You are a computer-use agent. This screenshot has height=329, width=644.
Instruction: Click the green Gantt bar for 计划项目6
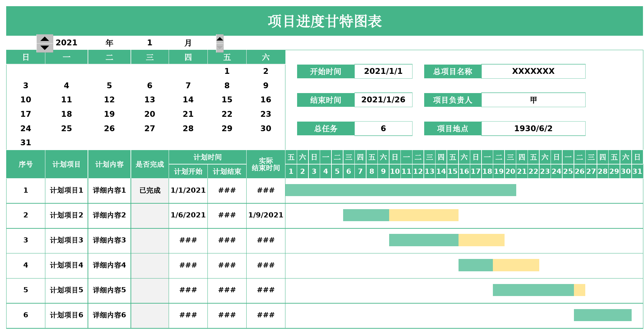pyautogui.click(x=603, y=315)
